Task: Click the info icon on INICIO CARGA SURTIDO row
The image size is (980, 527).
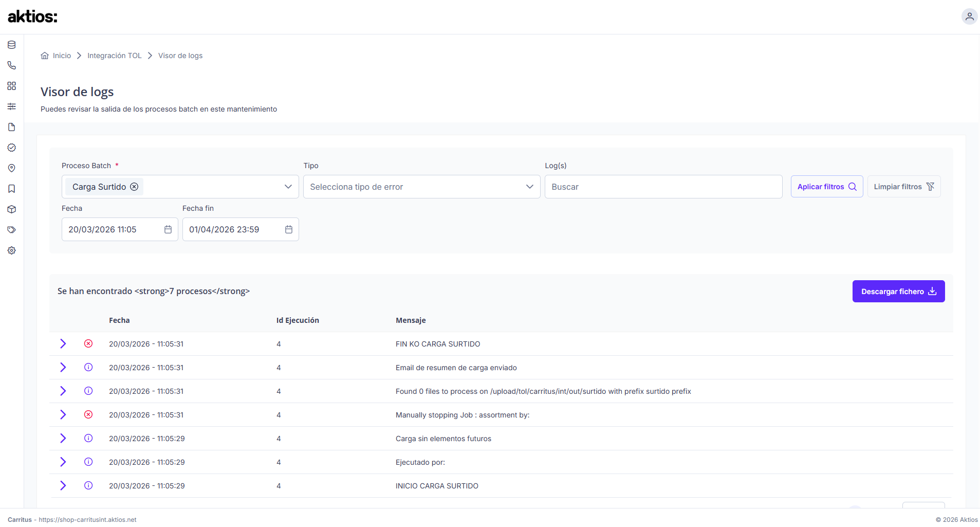Action: click(88, 485)
